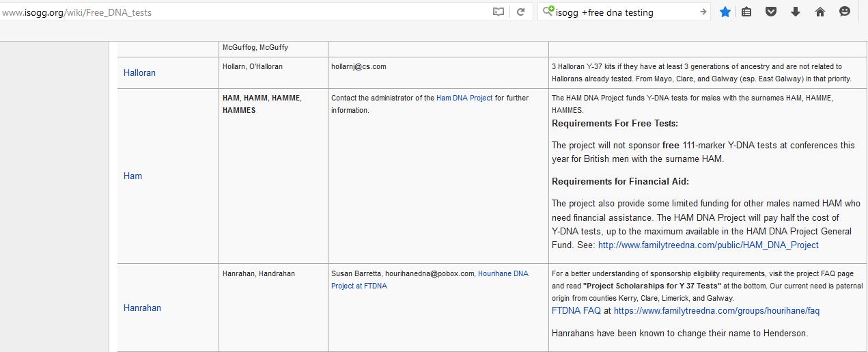Click the search box with isogg query
The height and width of the screenshot is (352, 868).
(625, 12)
